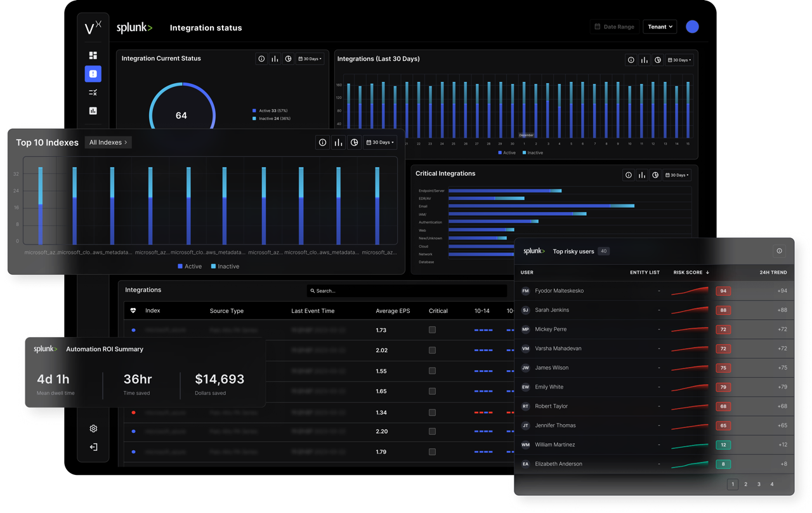Go to page 3 of risky users
The height and width of the screenshot is (513, 812).
[x=759, y=484]
